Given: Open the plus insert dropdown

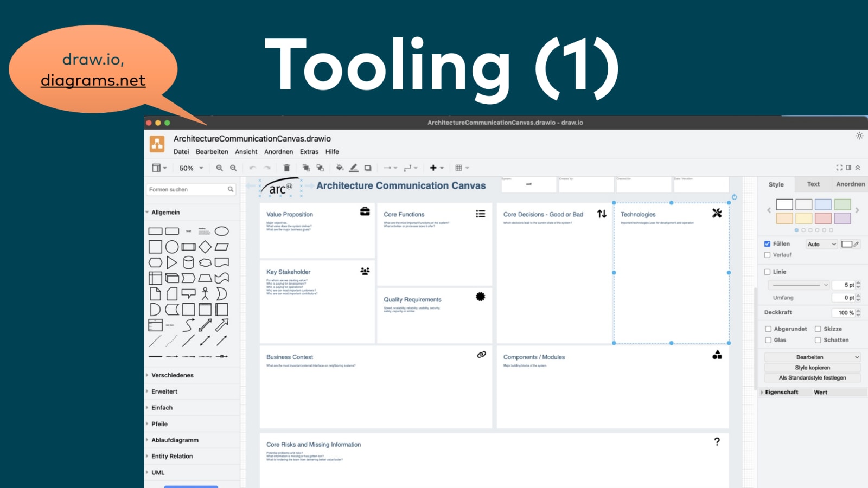Looking at the screenshot, I should (x=437, y=168).
